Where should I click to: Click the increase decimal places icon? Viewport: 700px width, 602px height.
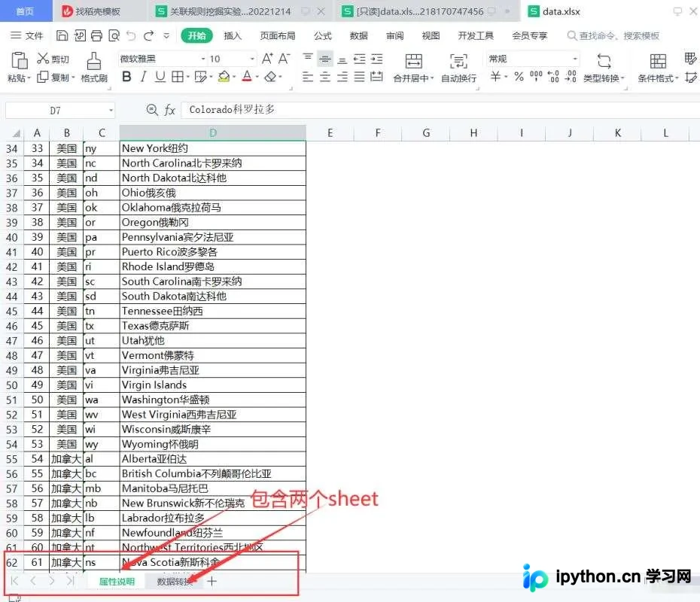[553, 77]
